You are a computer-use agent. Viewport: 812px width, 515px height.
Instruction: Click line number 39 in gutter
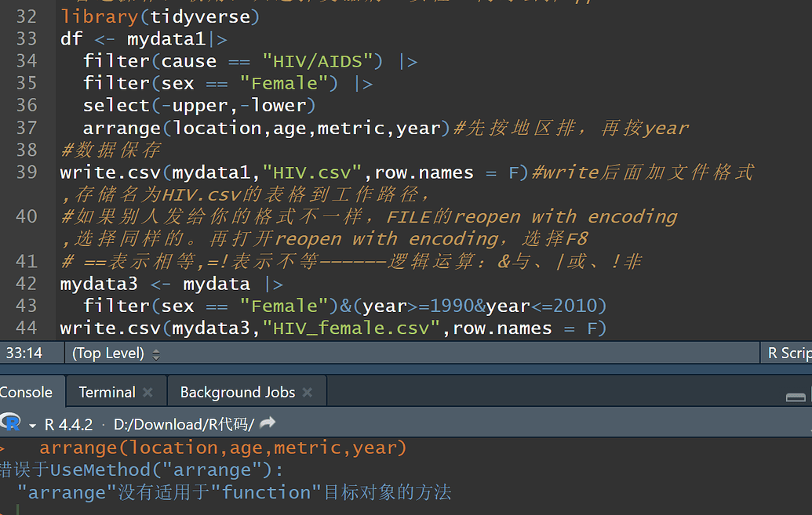coord(27,172)
